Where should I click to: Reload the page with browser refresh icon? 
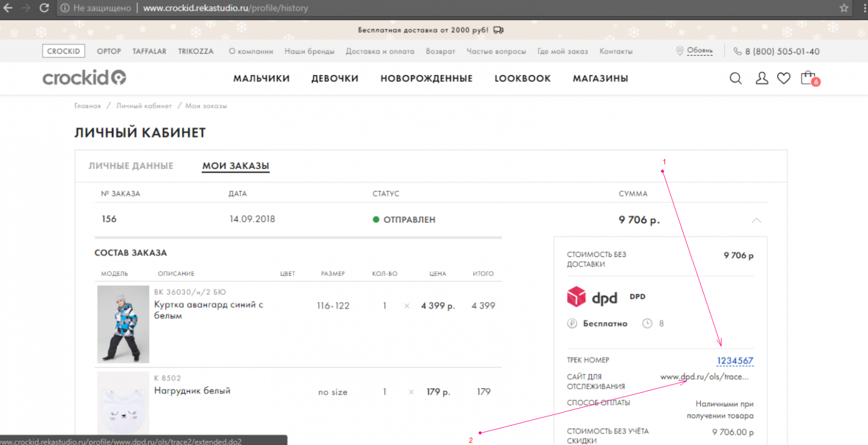point(44,8)
